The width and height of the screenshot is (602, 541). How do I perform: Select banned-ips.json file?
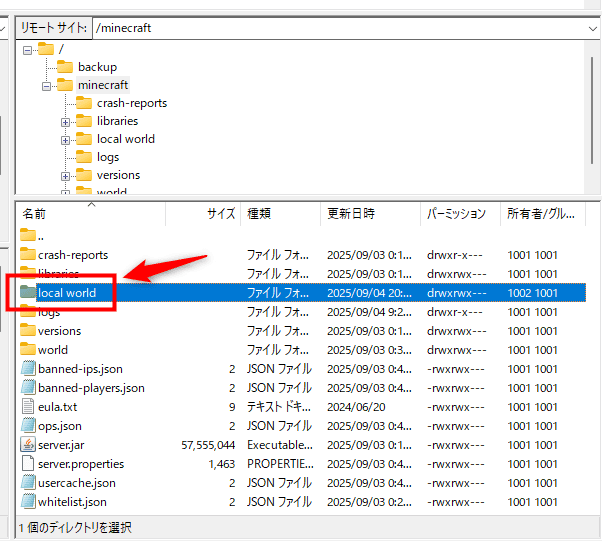coord(80,369)
